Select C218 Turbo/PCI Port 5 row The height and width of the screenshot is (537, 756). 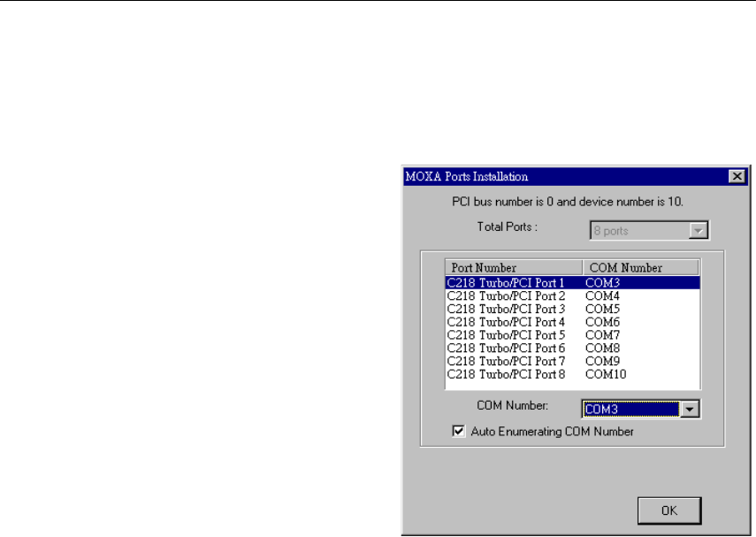(572, 334)
